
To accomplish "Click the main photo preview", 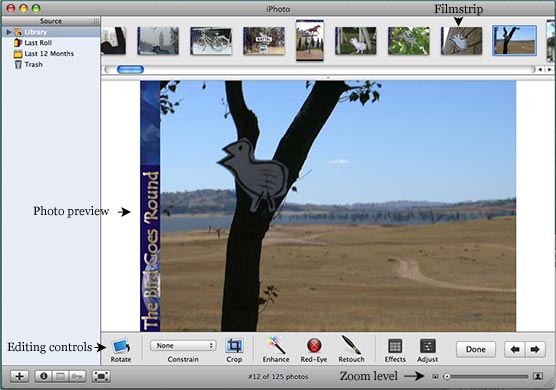I will click(328, 206).
